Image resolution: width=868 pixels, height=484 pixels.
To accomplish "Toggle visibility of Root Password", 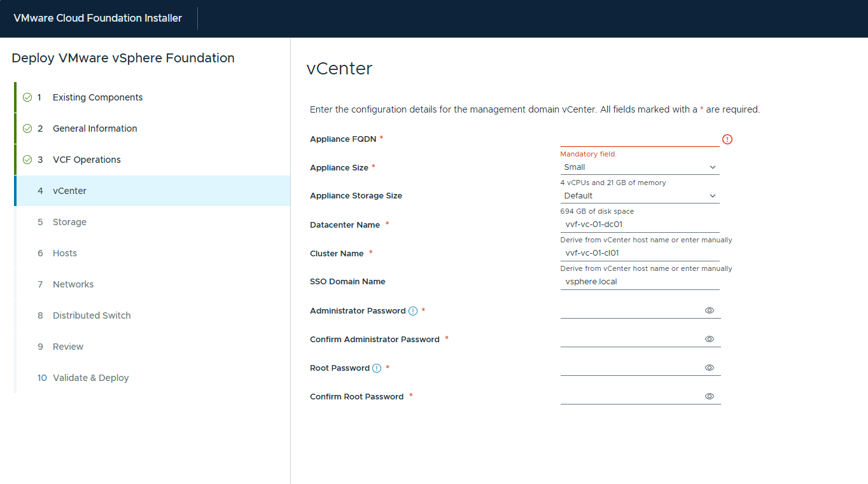I will pyautogui.click(x=710, y=368).
